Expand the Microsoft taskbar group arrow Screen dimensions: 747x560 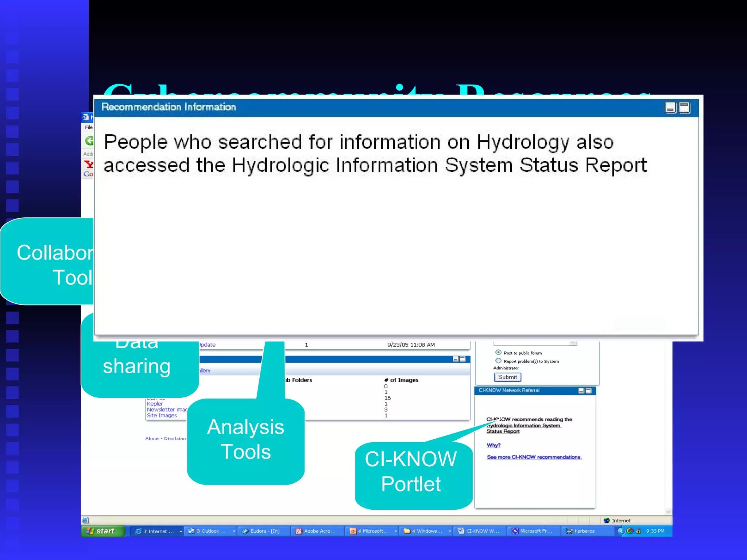click(x=396, y=532)
